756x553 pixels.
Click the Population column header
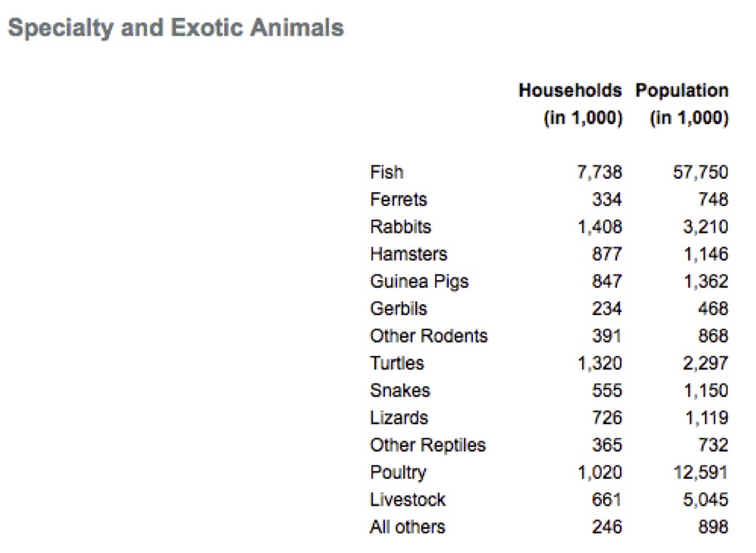(682, 91)
